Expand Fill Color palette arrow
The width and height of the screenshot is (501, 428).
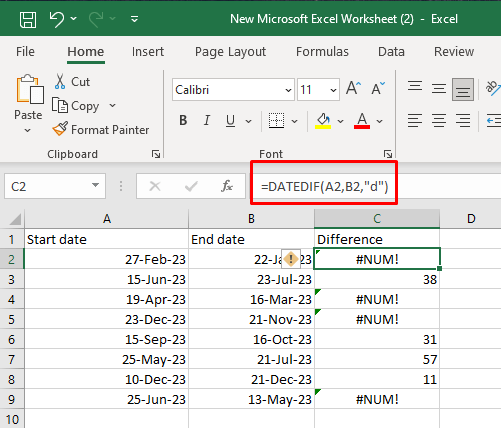pos(340,121)
